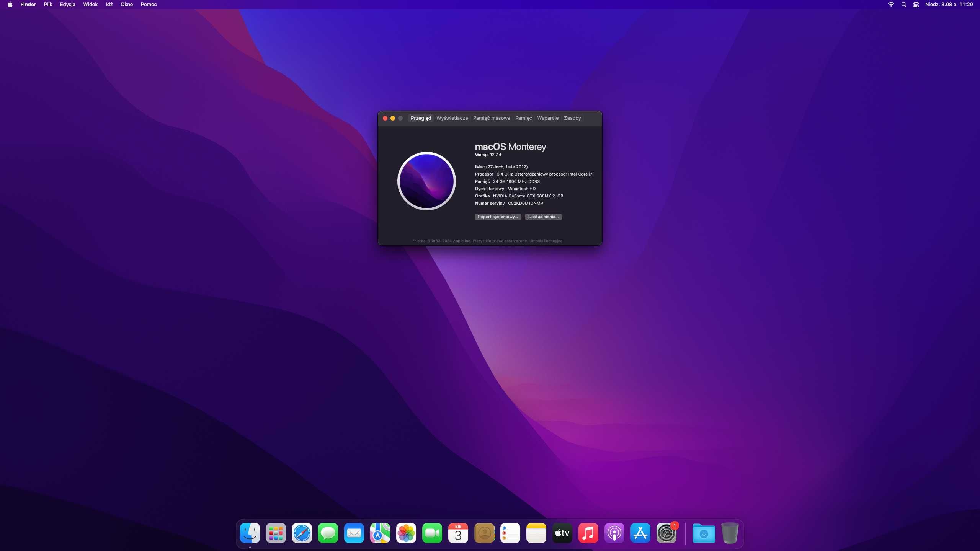Click the version text Wersja 12.7.4

(488, 155)
